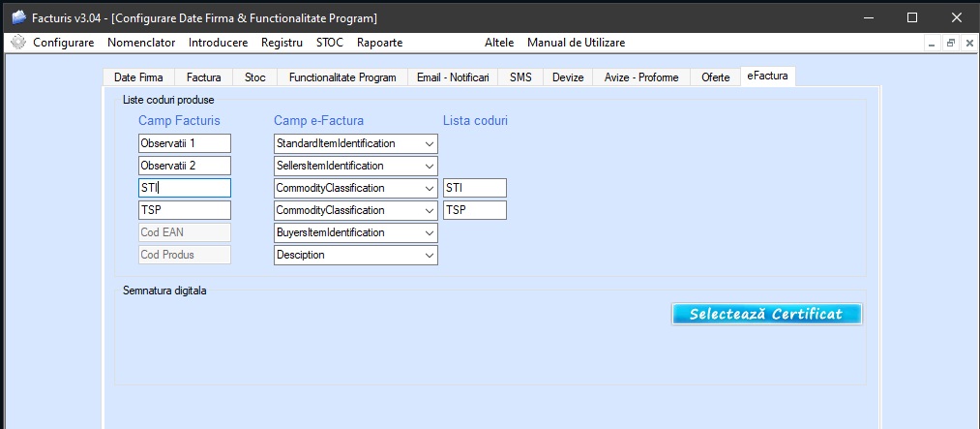The height and width of the screenshot is (429, 980).
Task: Click the disabled Cod Produs field
Action: 185,255
